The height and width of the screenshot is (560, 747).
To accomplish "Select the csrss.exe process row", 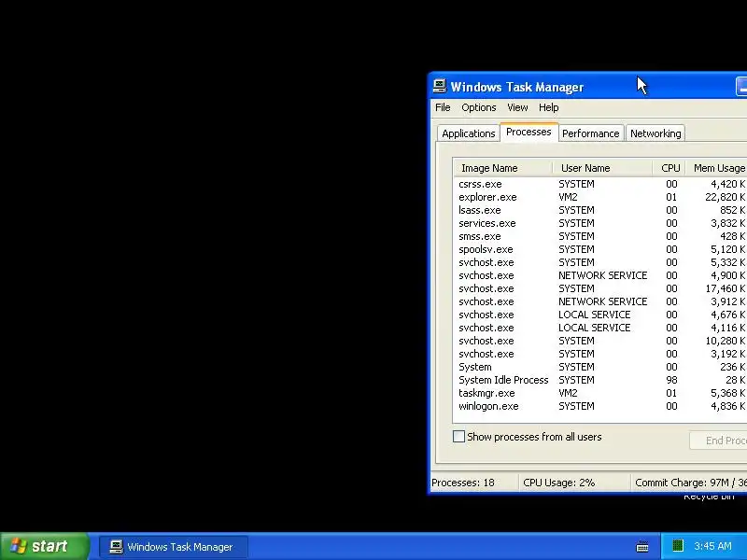I will click(600, 184).
